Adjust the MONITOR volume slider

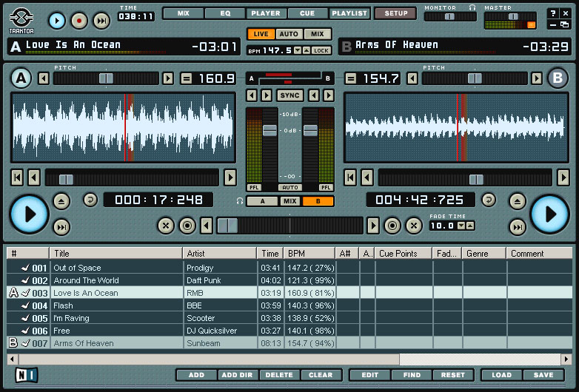pos(450,16)
